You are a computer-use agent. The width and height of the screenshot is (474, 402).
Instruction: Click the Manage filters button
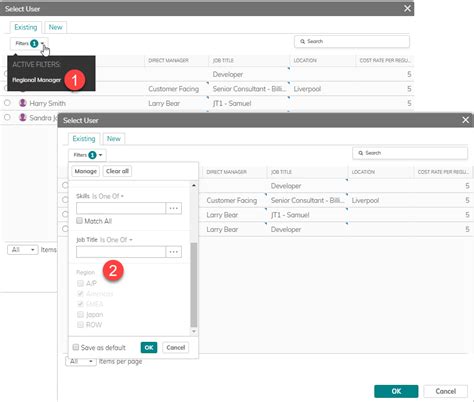(x=86, y=171)
